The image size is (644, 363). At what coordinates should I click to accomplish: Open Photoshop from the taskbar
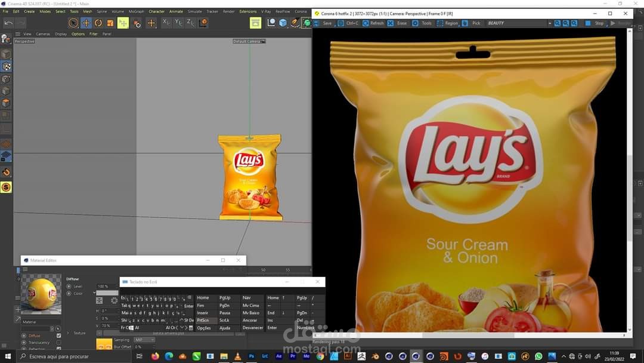252,356
